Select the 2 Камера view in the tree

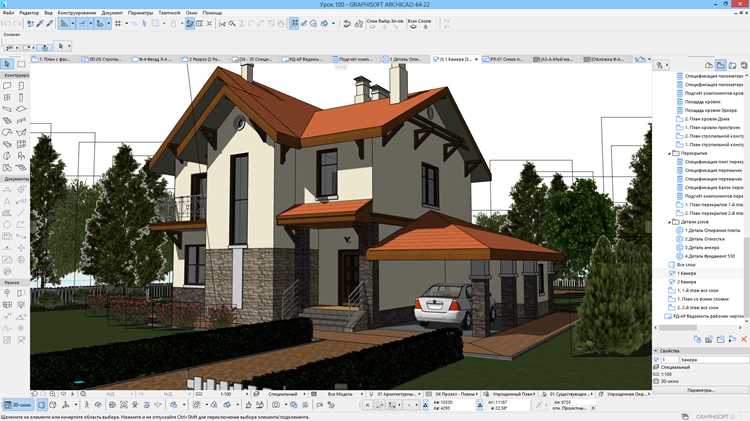pos(686,282)
